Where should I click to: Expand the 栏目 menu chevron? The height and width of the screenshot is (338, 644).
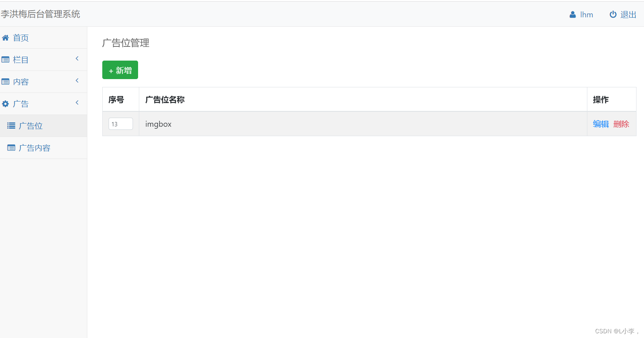coord(77,58)
